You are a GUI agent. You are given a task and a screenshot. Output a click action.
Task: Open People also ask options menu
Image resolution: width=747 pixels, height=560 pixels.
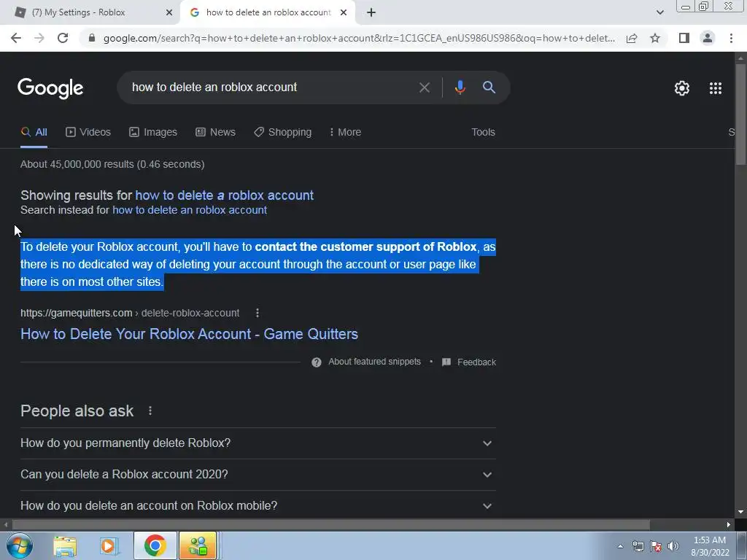pos(150,411)
